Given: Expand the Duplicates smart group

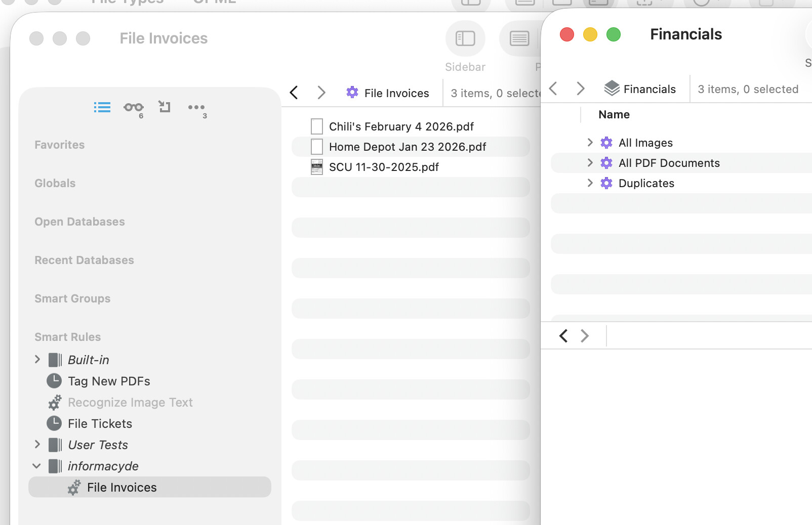Looking at the screenshot, I should [x=590, y=183].
